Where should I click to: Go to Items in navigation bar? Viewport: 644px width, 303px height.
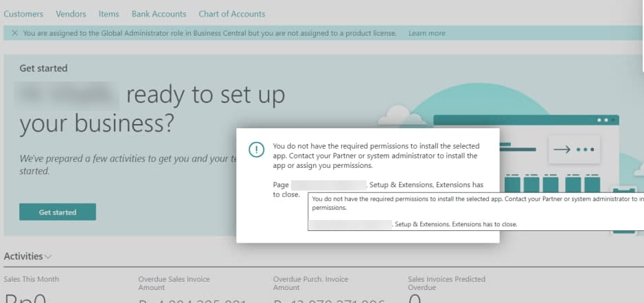(108, 14)
